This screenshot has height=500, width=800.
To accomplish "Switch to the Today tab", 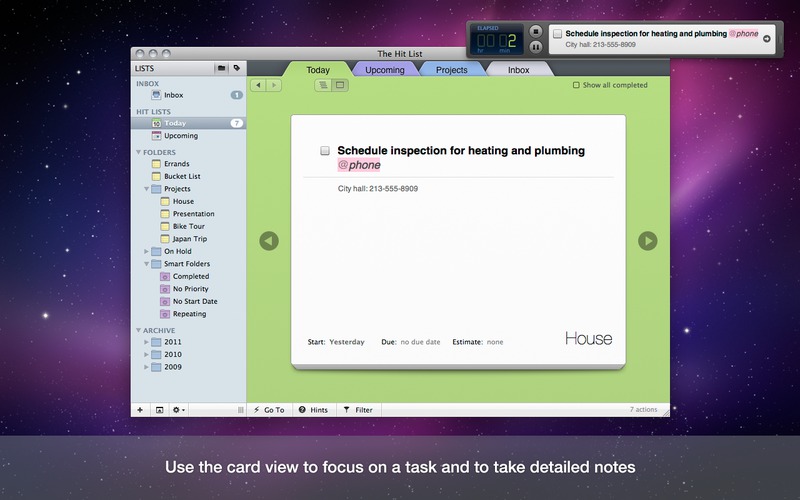I will tap(318, 70).
